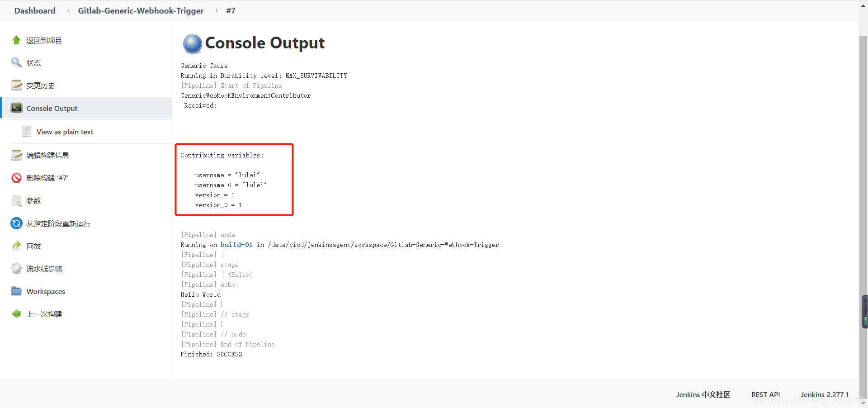Click the magnifier 状态 icon
The height and width of the screenshot is (408, 868).
coord(17,63)
